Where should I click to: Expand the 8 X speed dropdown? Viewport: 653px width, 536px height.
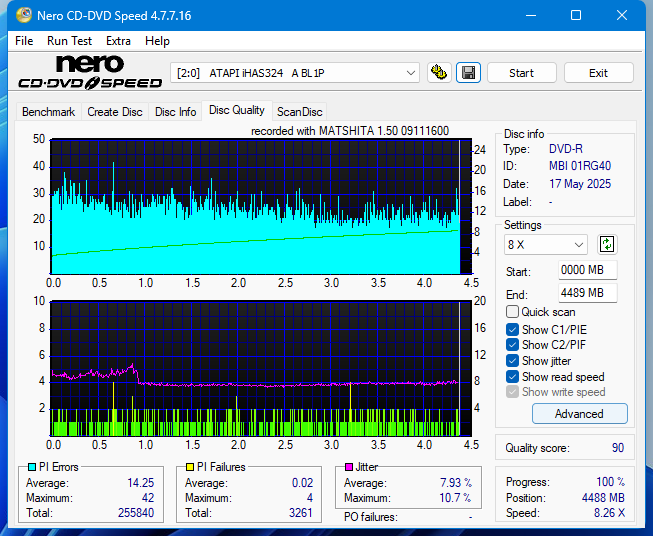pos(546,244)
